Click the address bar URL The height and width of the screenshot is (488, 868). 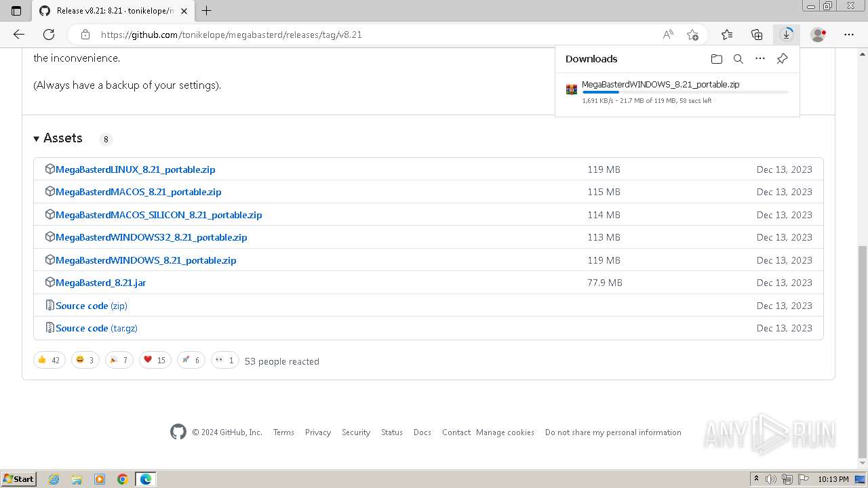point(231,35)
